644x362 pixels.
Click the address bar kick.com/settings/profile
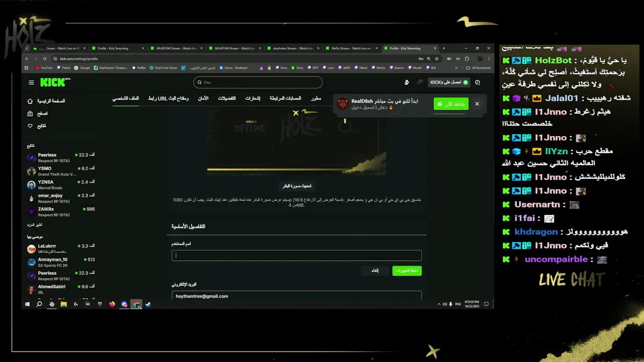(x=78, y=59)
